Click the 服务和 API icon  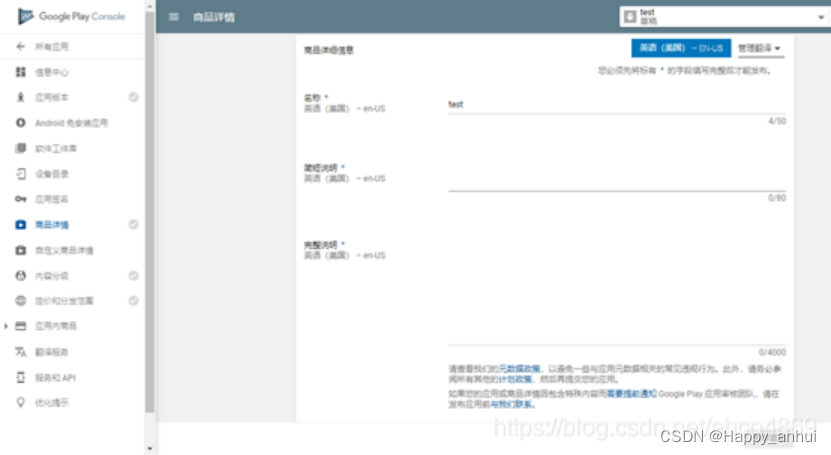pyautogui.click(x=21, y=377)
